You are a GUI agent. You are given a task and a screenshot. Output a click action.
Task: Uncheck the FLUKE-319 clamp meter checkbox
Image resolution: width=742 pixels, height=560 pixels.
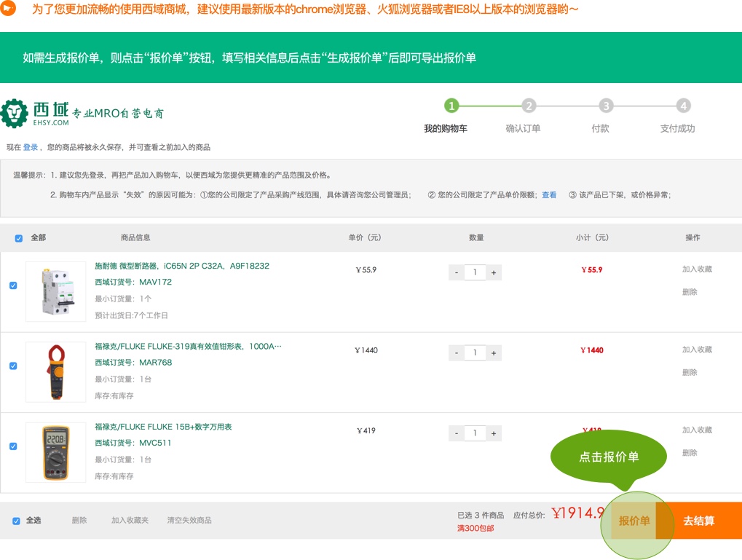point(13,366)
